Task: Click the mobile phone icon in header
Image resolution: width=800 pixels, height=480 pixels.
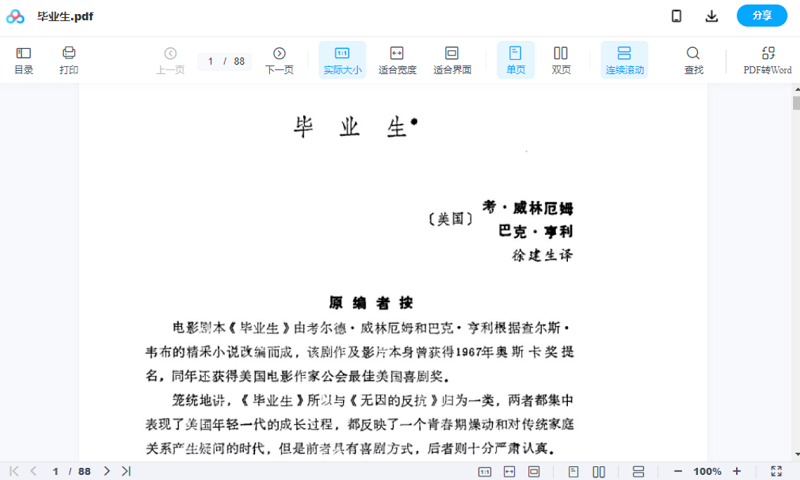Action: (x=676, y=16)
